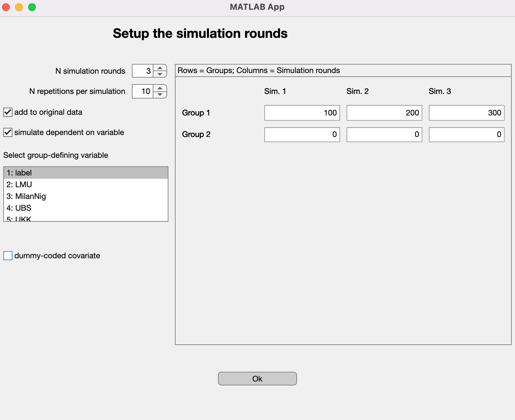Choose '3: MilanNig' as group variable

click(x=86, y=196)
